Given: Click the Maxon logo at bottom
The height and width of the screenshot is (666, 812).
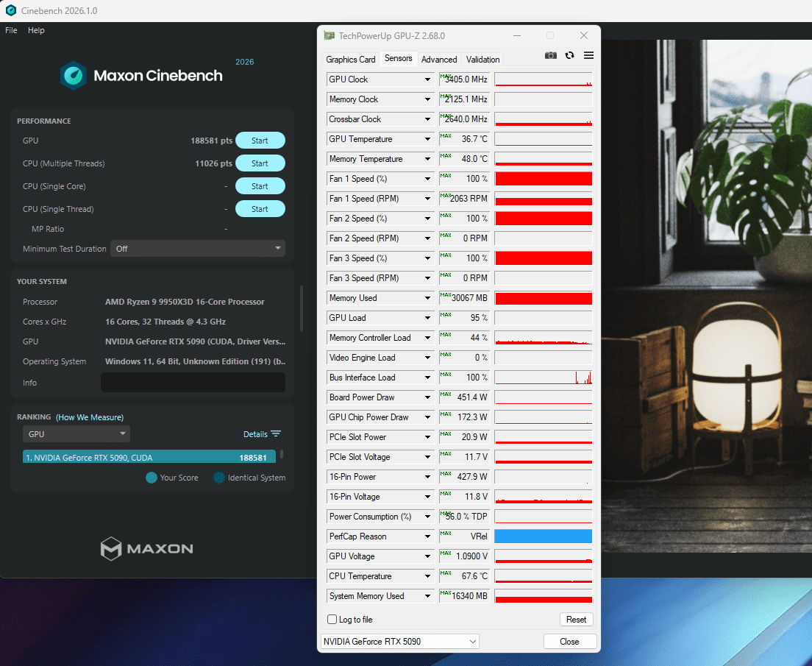Looking at the screenshot, I should point(146,549).
